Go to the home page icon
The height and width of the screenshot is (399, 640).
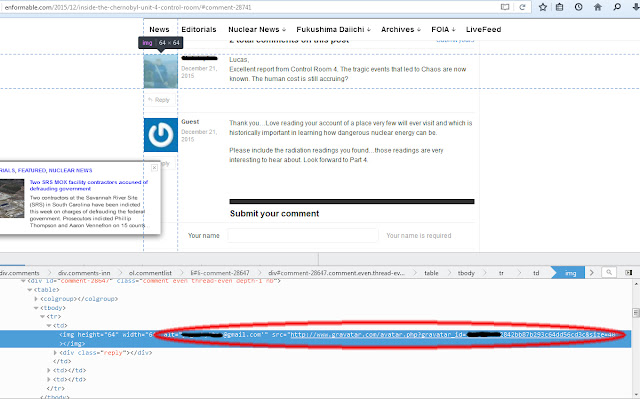coord(598,7)
